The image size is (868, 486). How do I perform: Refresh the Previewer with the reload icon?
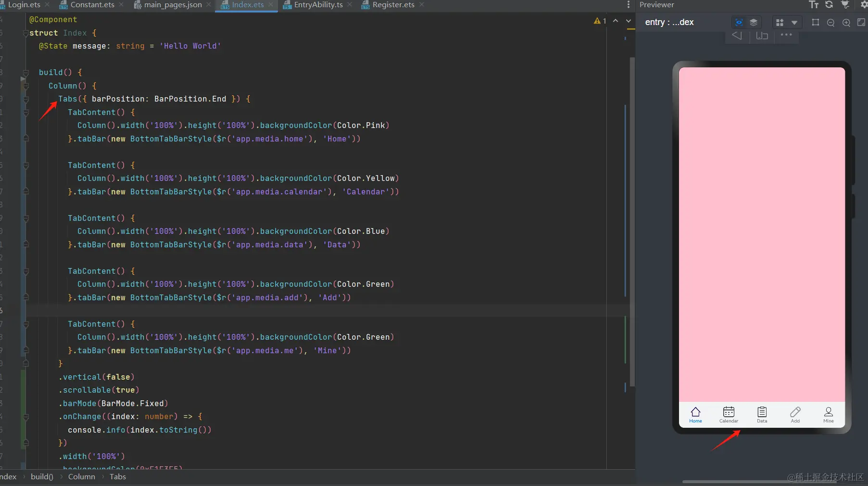pyautogui.click(x=829, y=5)
